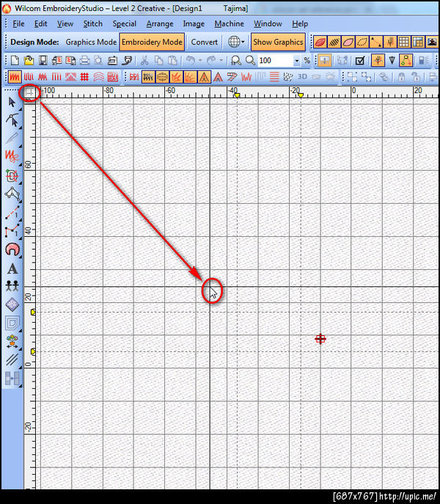
Task: Select the arrow Select Object tool
Action: tap(12, 102)
